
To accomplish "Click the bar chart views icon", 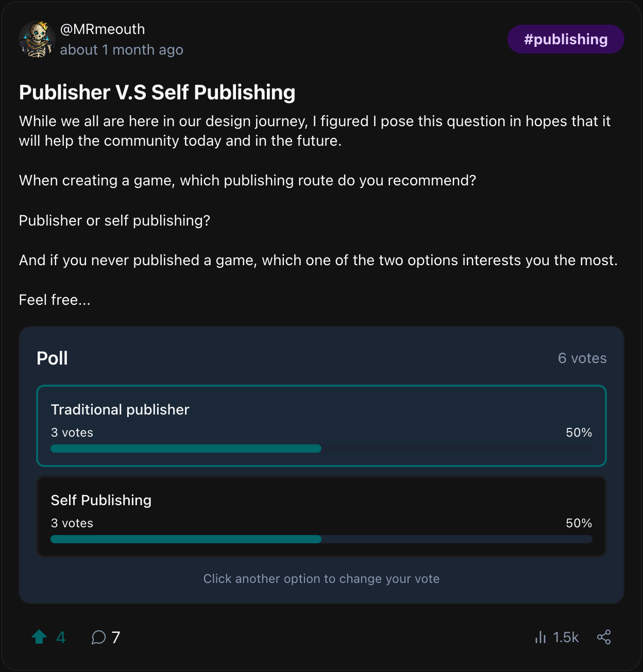I will (540, 637).
